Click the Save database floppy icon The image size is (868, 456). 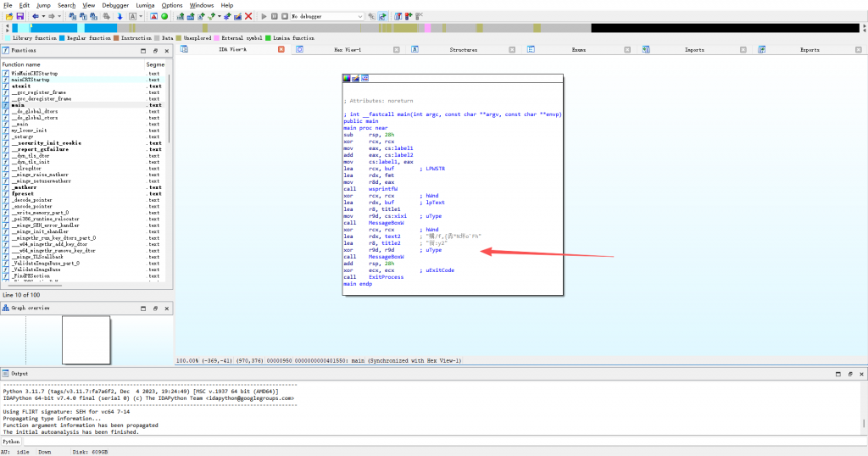[x=19, y=16]
